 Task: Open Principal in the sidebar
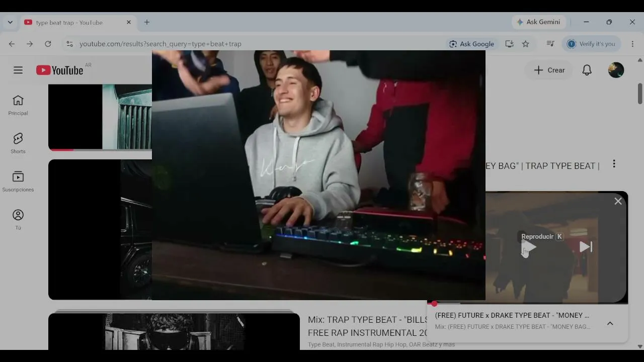pos(18,106)
